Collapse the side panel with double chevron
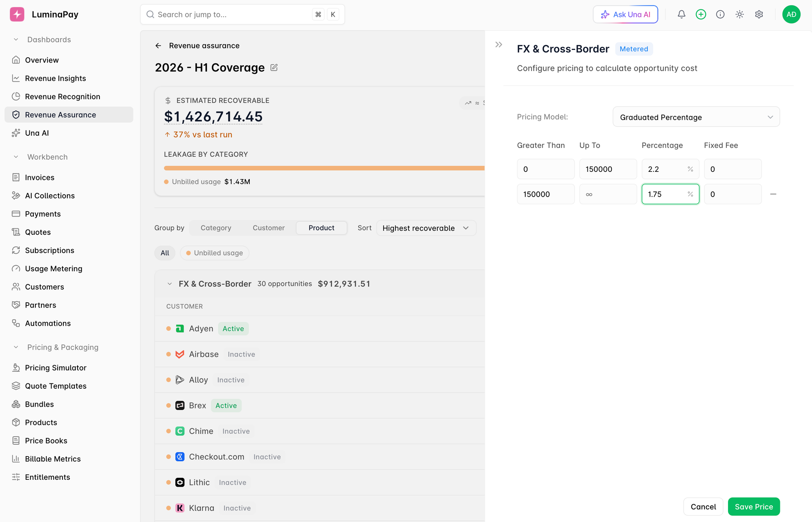Screen dimensions: 812x522 [x=499, y=45]
